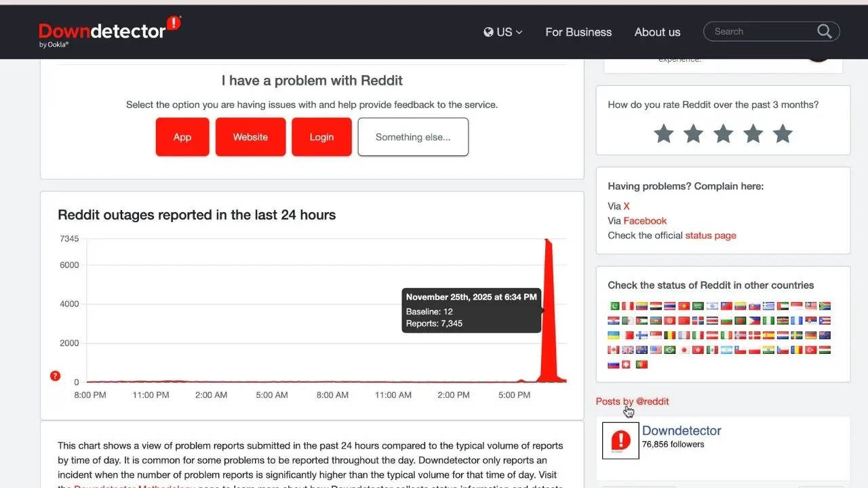Select the Ukraine flag

tap(614, 335)
